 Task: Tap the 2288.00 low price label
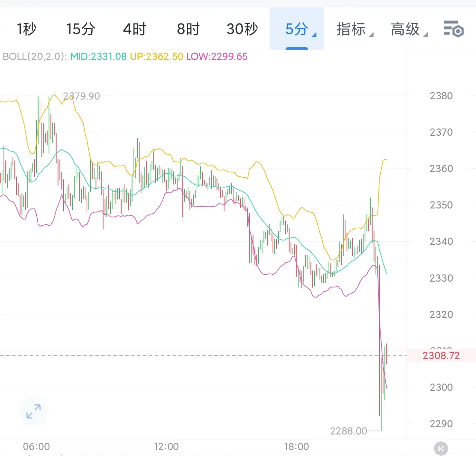click(x=348, y=431)
